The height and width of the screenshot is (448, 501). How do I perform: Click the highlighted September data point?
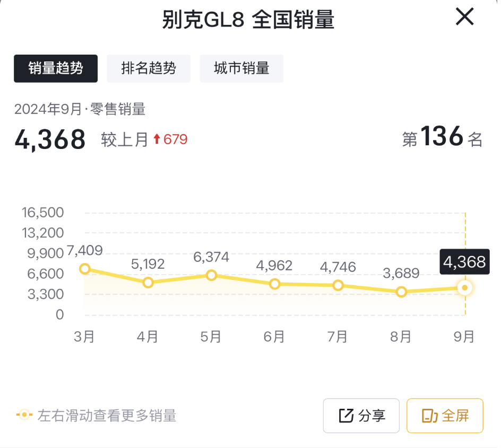tap(465, 288)
